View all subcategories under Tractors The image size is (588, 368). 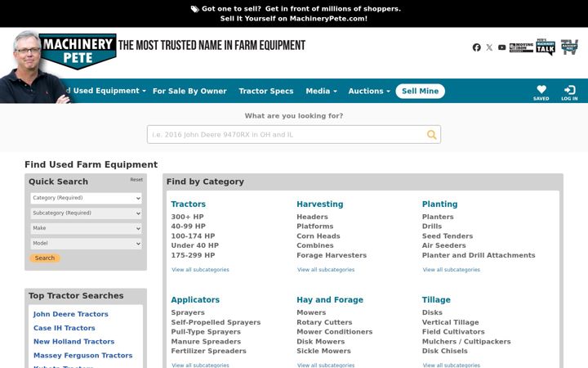click(200, 270)
